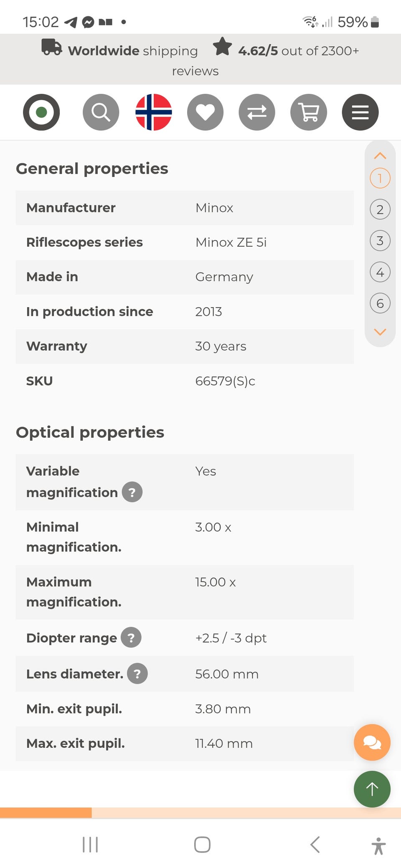
Task: Open the search icon in header
Action: point(101,112)
